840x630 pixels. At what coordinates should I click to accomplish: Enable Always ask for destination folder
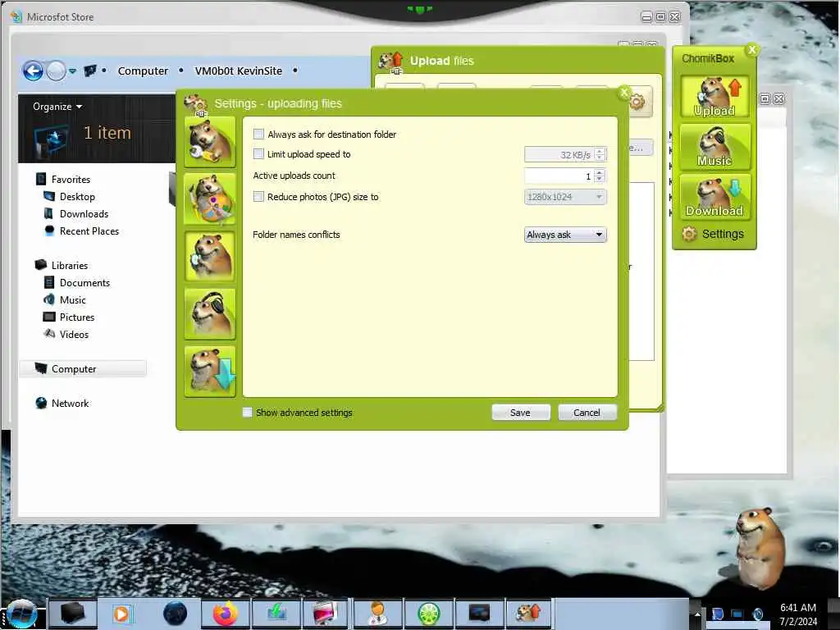[258, 134]
